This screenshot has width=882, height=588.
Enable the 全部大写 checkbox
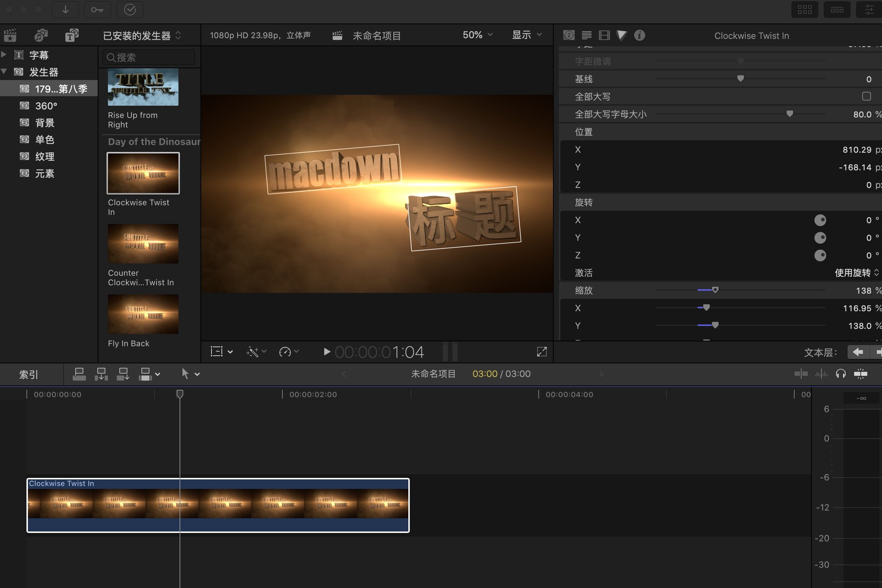(x=866, y=97)
